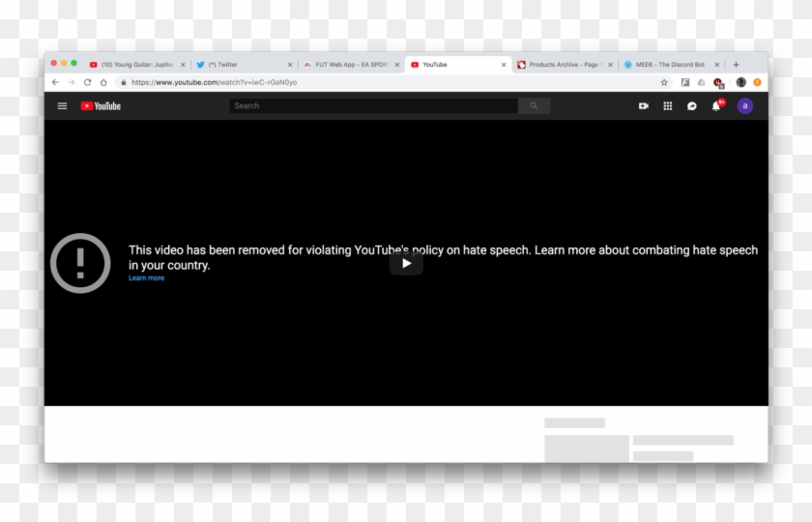
Task: Open the red badge extension icon
Action: (x=718, y=83)
